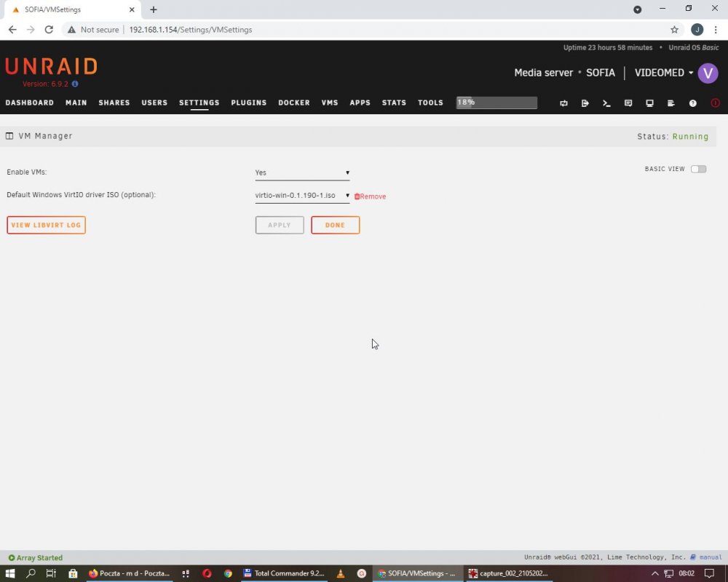728x582 pixels.
Task: Click the purple V avatar icon
Action: pos(708,73)
